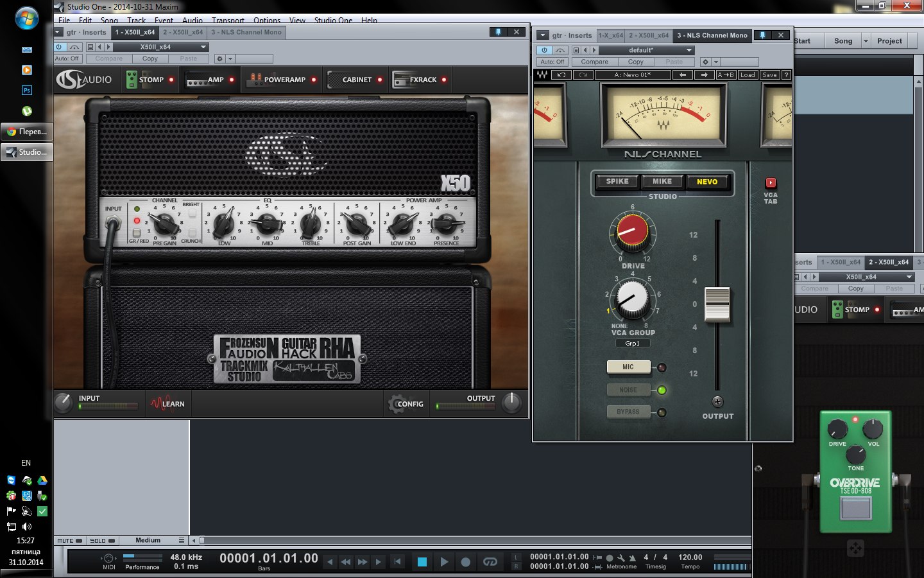Open the Song page button
924x578 pixels.
click(x=843, y=40)
